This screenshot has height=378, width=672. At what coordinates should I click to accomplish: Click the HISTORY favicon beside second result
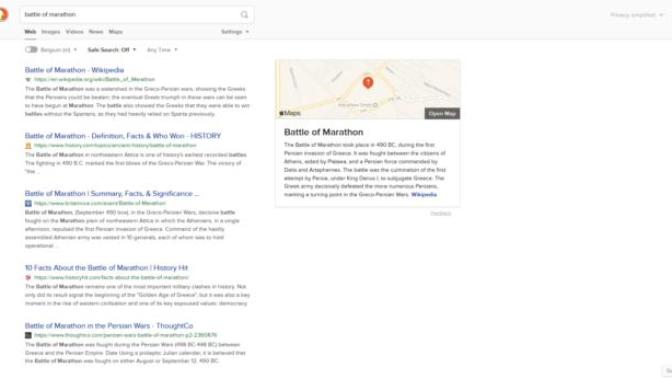(28, 146)
